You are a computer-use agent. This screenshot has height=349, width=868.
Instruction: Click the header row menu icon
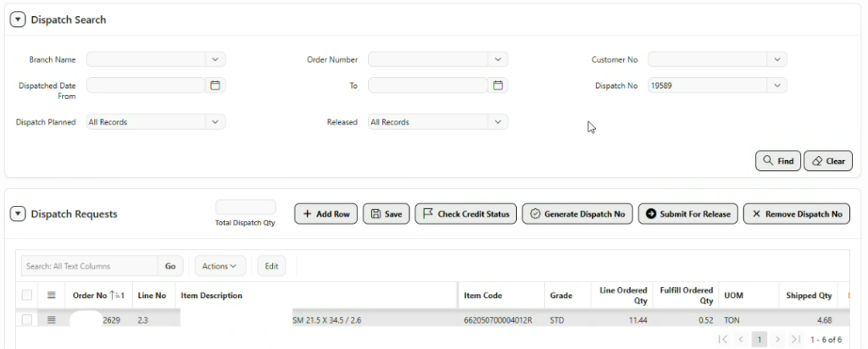[x=52, y=296]
